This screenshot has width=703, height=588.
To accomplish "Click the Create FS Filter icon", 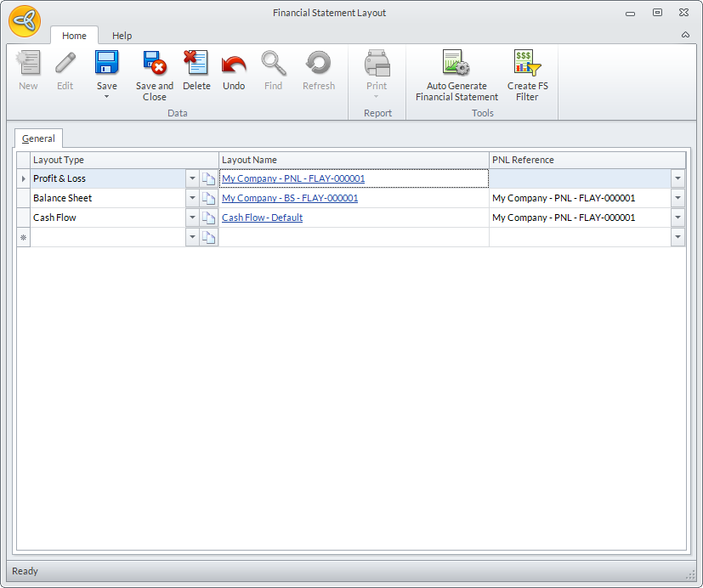I will click(527, 64).
